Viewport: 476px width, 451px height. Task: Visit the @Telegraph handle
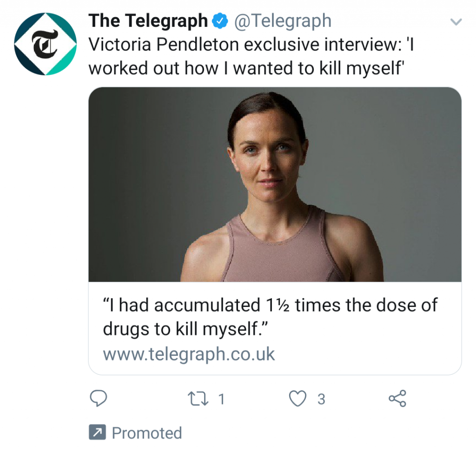283,21
